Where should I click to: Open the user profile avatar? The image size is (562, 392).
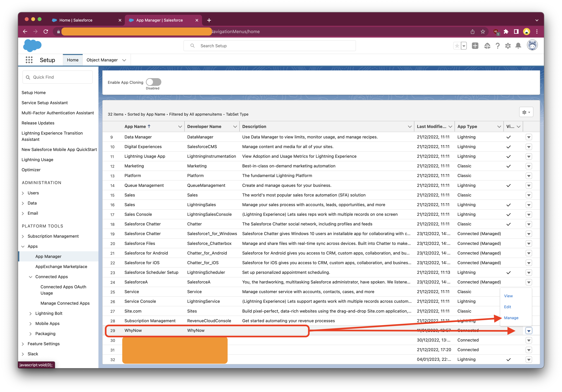tap(532, 45)
